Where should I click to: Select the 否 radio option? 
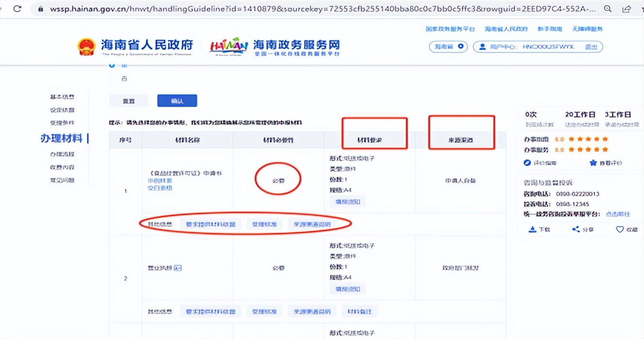point(113,78)
